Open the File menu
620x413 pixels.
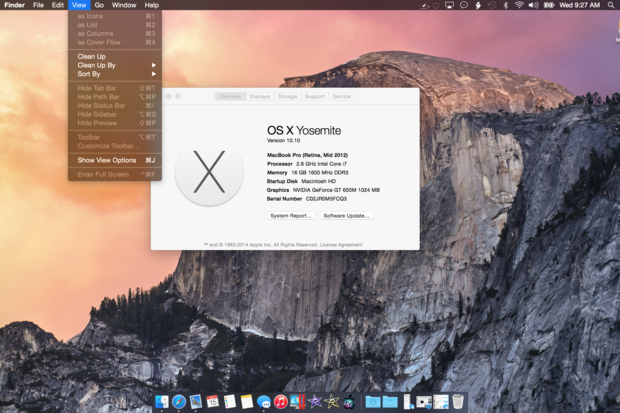click(38, 5)
